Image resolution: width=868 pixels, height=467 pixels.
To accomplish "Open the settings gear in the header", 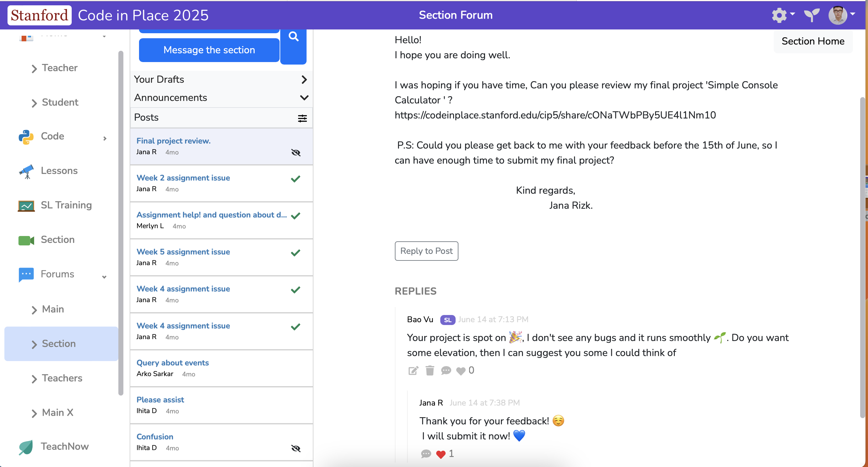I will pos(779,15).
